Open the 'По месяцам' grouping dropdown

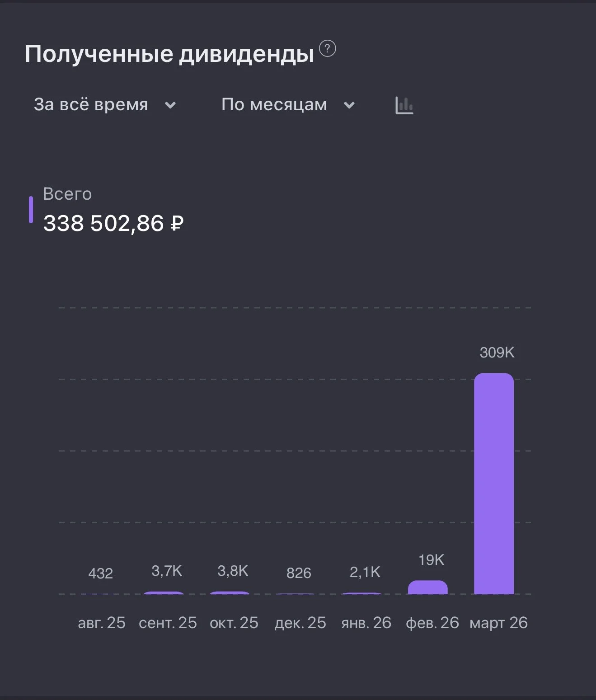click(288, 105)
